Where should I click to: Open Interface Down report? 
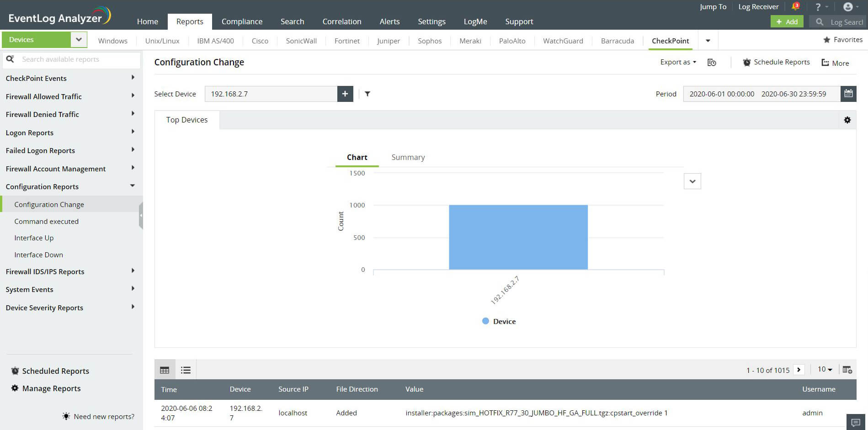(x=38, y=255)
